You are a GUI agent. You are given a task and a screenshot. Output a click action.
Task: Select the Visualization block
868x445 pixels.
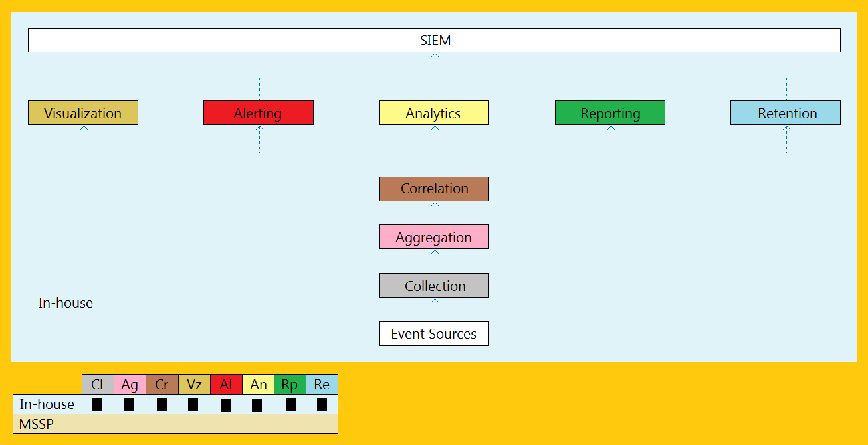click(x=83, y=113)
